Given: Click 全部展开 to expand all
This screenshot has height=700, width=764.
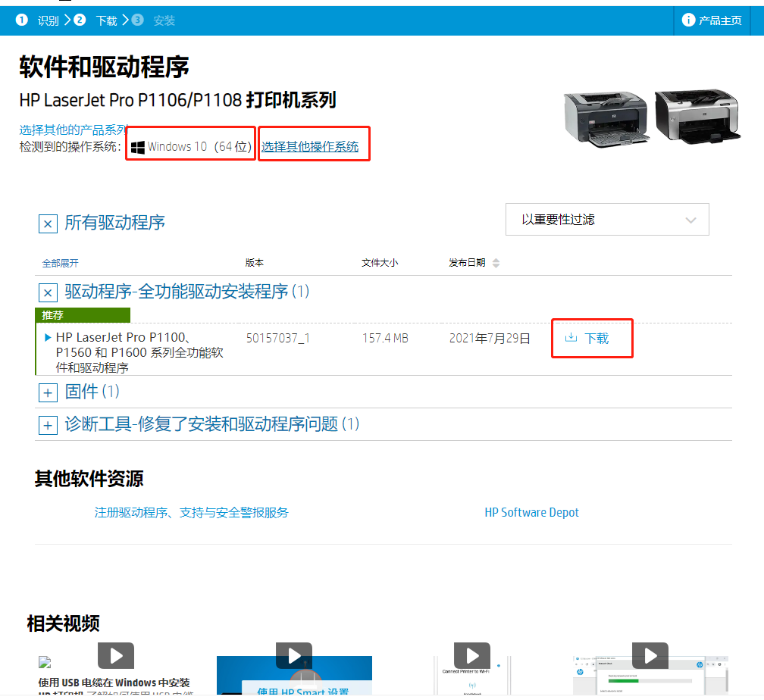Looking at the screenshot, I should [60, 264].
